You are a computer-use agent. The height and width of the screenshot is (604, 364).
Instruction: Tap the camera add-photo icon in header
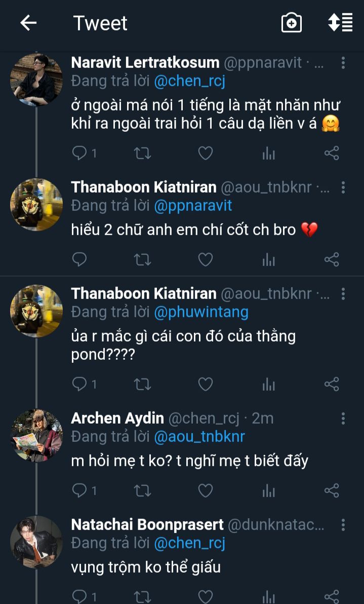pos(291,23)
